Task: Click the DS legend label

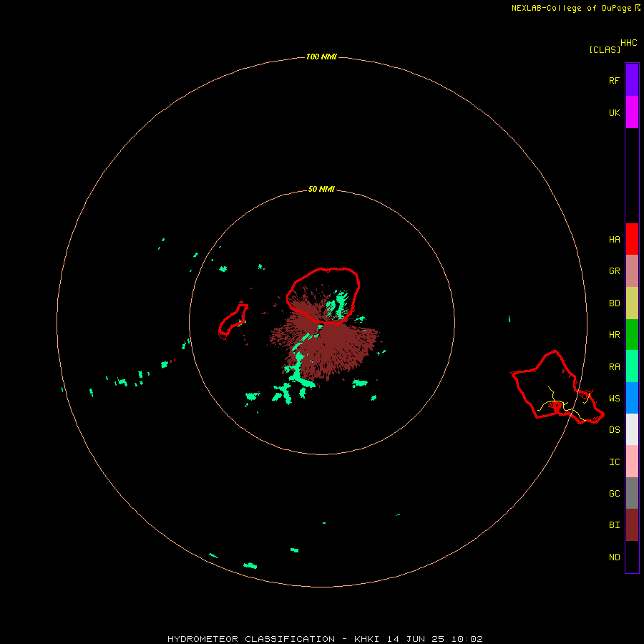Action: click(x=614, y=429)
